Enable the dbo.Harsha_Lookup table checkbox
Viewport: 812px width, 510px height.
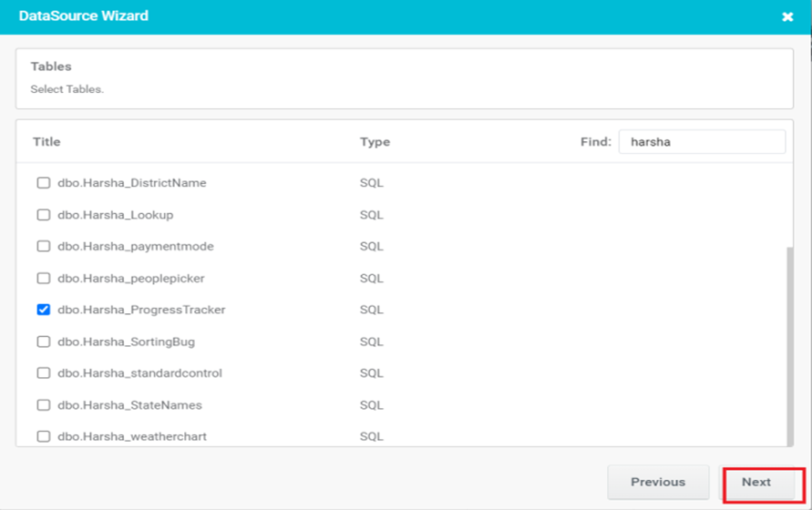pyautogui.click(x=43, y=215)
